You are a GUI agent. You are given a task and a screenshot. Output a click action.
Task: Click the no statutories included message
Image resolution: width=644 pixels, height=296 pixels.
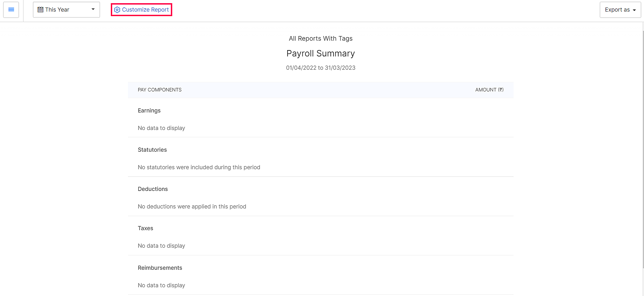tap(199, 167)
